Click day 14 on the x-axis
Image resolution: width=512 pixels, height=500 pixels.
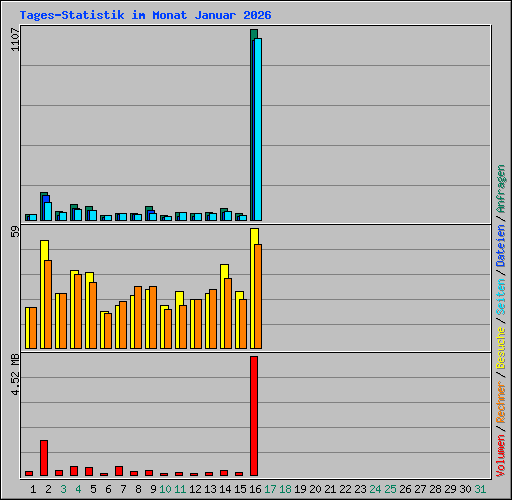(225, 489)
